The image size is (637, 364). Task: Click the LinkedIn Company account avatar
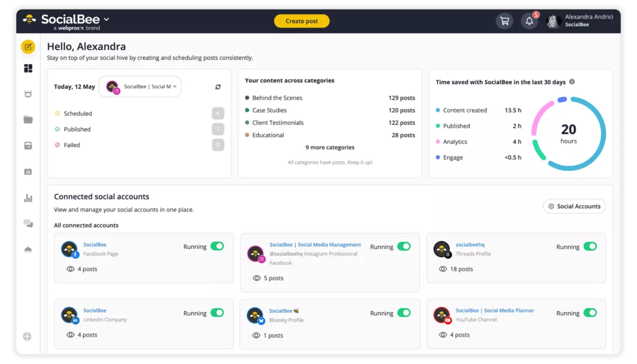(x=70, y=315)
